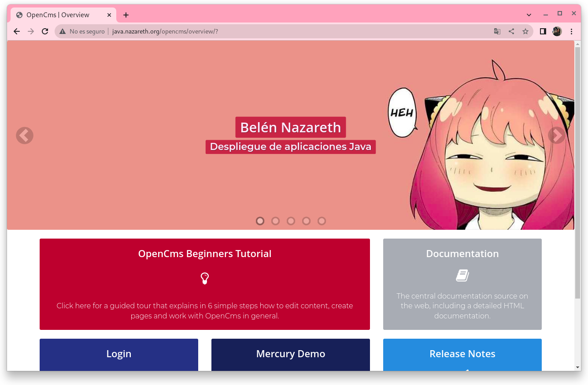Show site info via 'No es seguro' badge
This screenshot has width=588, height=385.
(x=82, y=31)
